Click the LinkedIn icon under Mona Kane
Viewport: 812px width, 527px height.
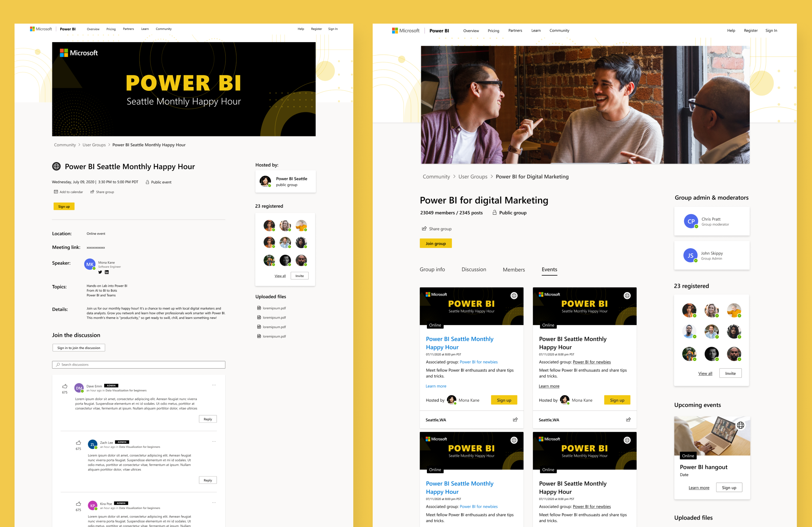pyautogui.click(x=107, y=272)
